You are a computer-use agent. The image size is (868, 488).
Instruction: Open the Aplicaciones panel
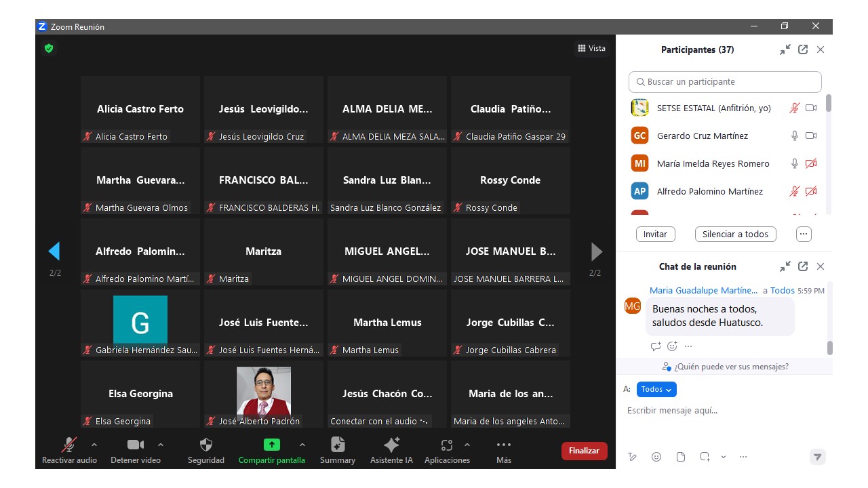(x=446, y=445)
